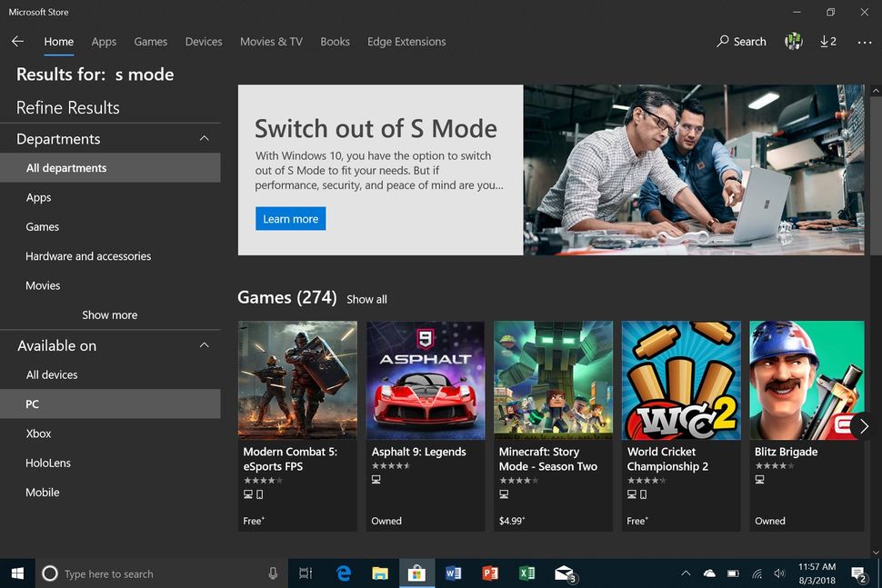
Task: Choose the All devices filter
Action: point(53,374)
